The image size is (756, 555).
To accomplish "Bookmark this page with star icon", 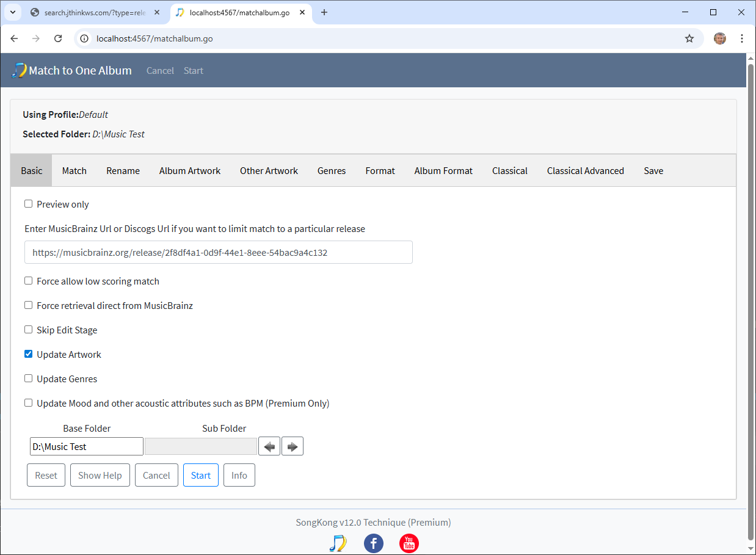I will (689, 38).
